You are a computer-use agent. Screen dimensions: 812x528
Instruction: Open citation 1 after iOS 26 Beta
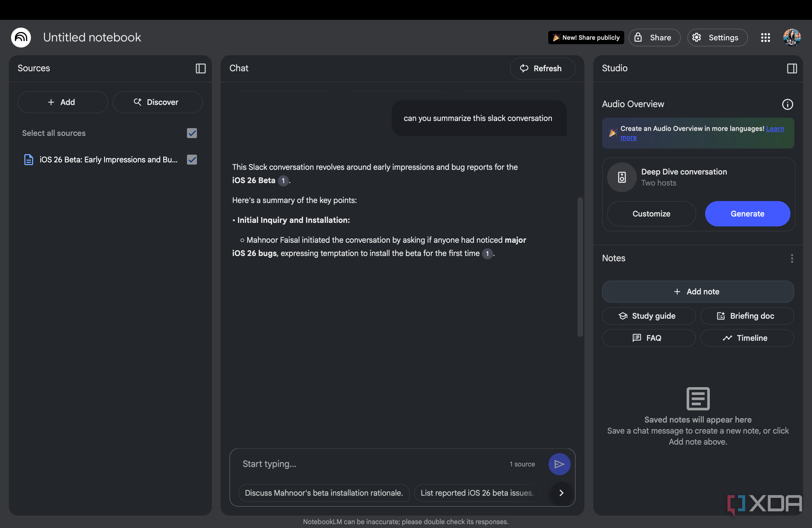[283, 180]
